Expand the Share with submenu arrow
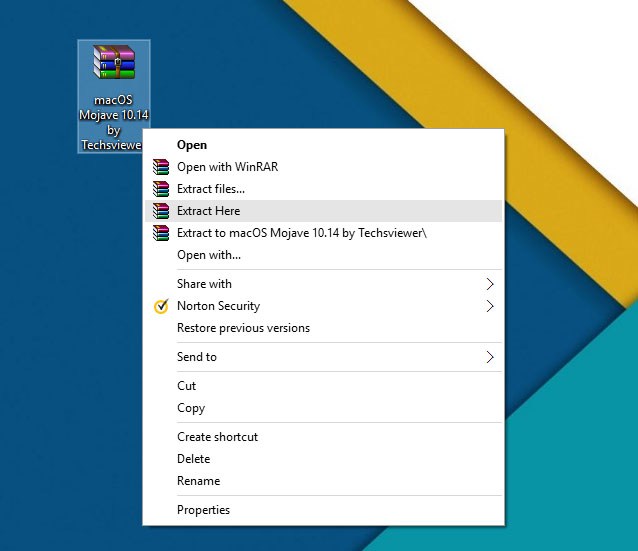This screenshot has width=638, height=551. [x=490, y=284]
